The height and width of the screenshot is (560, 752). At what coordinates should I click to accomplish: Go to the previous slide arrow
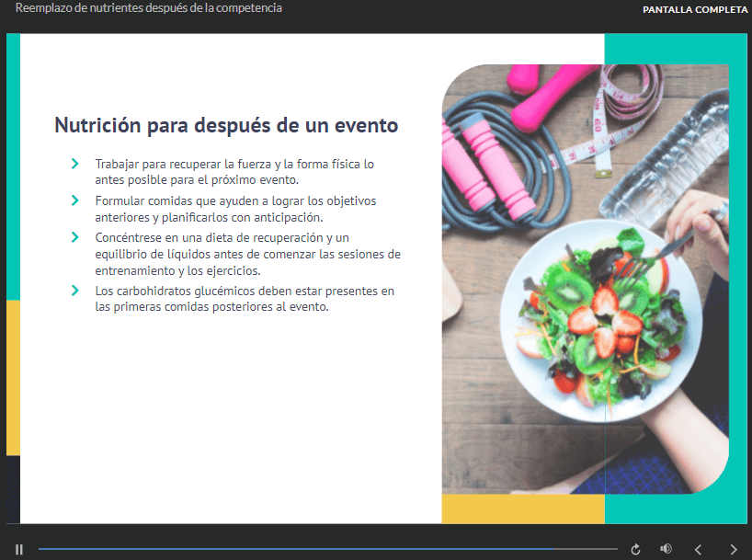[698, 549]
